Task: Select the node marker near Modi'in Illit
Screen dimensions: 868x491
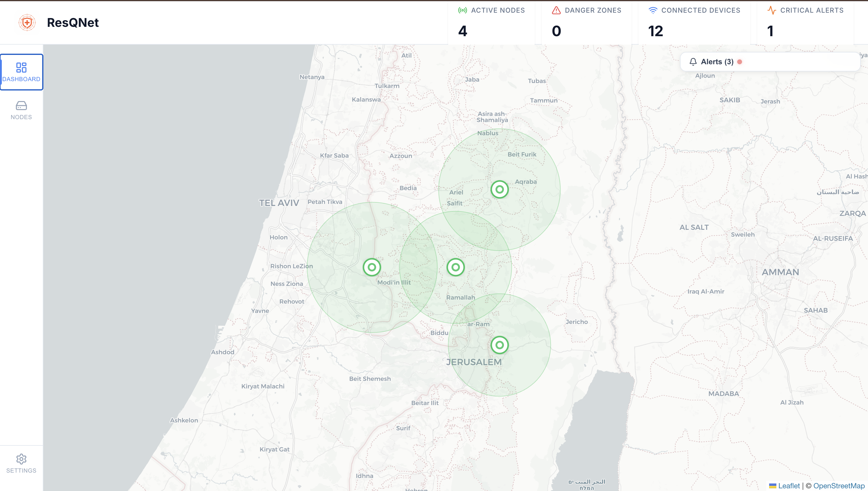Action: pyautogui.click(x=372, y=268)
